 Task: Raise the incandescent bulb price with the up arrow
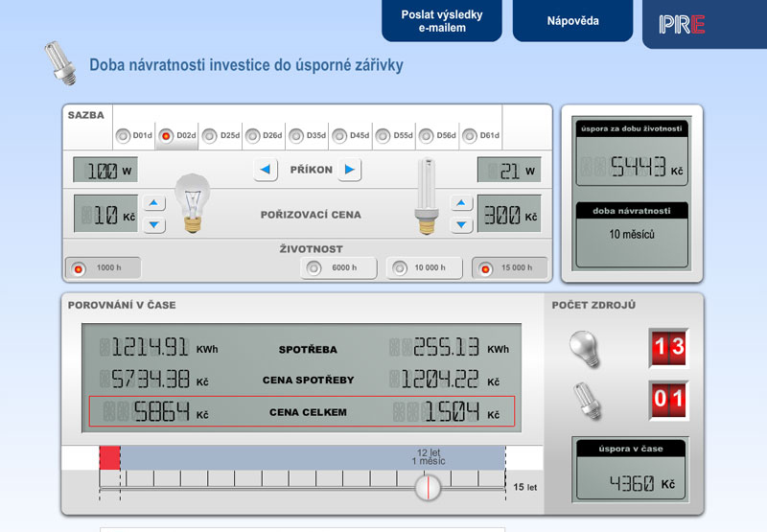click(154, 202)
